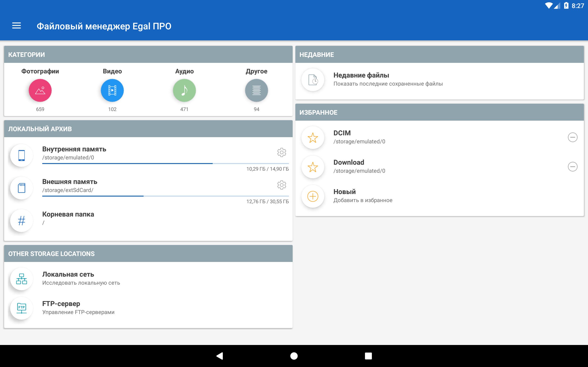Browse Внутренняя память storage
Screen dimensions: 588x367
(74, 153)
